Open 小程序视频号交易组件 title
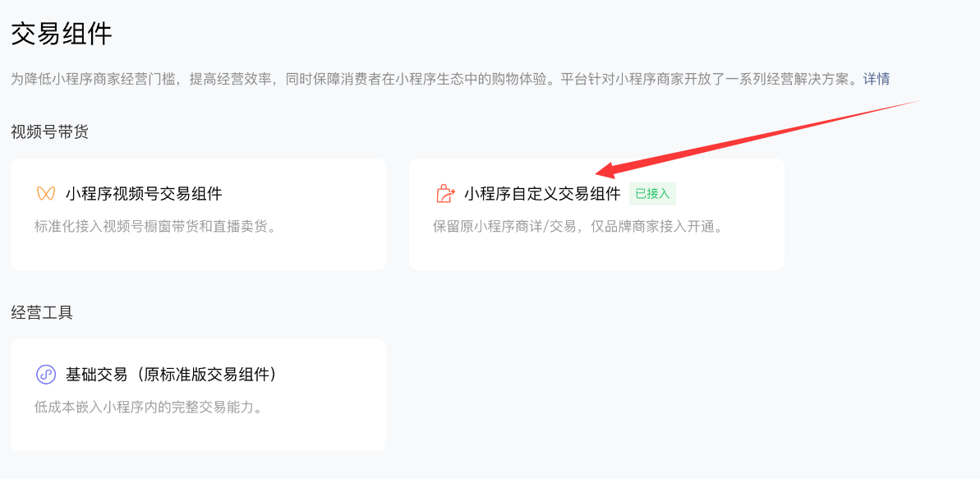The image size is (980, 479). click(x=144, y=194)
